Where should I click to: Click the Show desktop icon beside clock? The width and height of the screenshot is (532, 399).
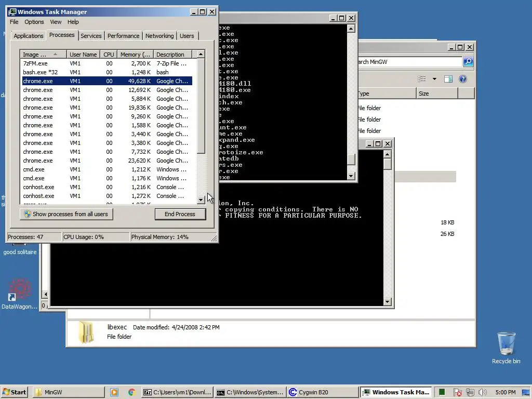click(526, 392)
